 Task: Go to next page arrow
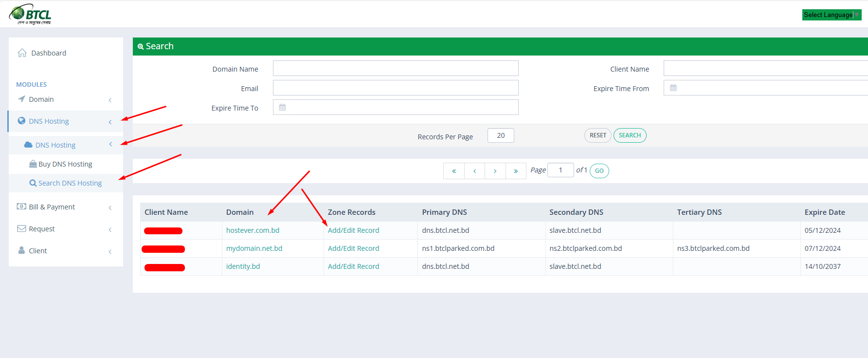click(495, 171)
